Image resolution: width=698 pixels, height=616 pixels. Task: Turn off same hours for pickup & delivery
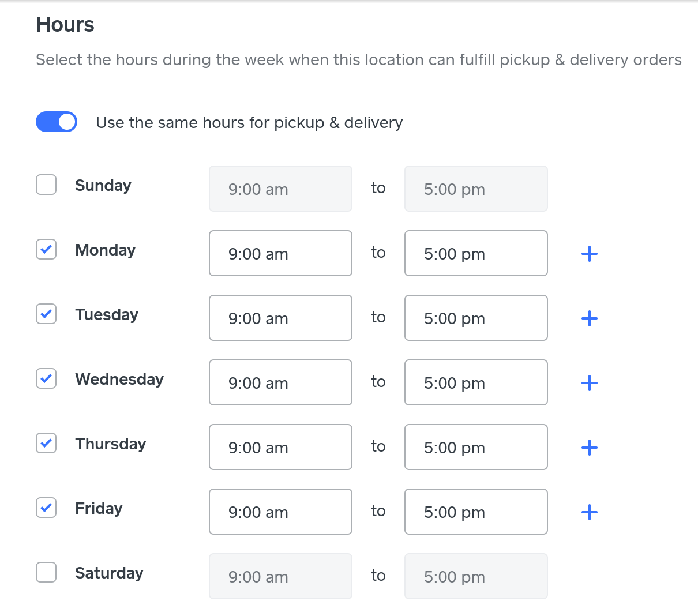pos(57,122)
